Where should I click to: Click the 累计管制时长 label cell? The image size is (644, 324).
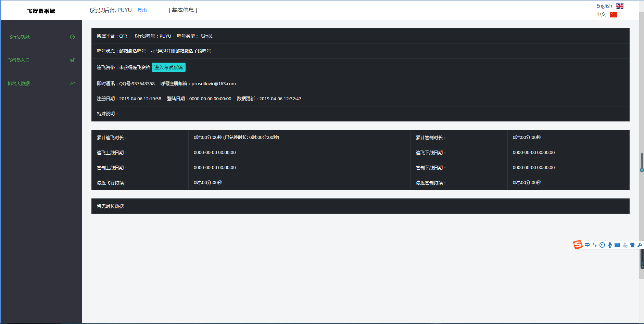coord(459,138)
